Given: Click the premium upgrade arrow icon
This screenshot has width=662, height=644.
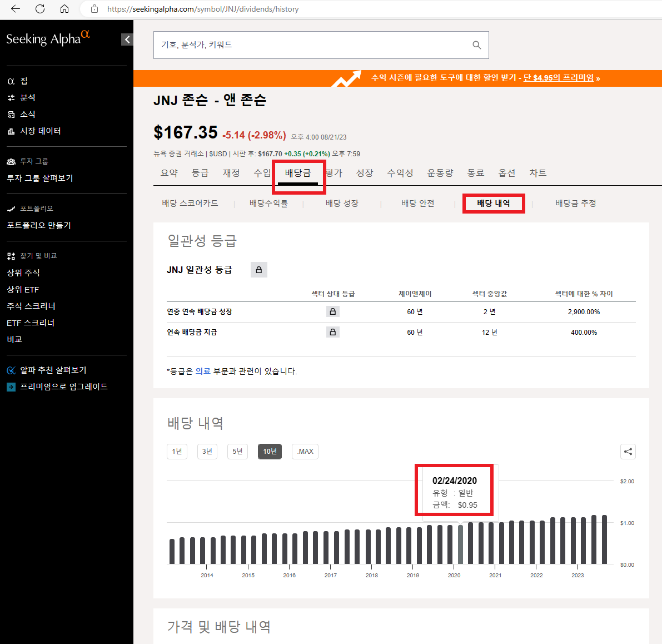Looking at the screenshot, I should click(11, 387).
